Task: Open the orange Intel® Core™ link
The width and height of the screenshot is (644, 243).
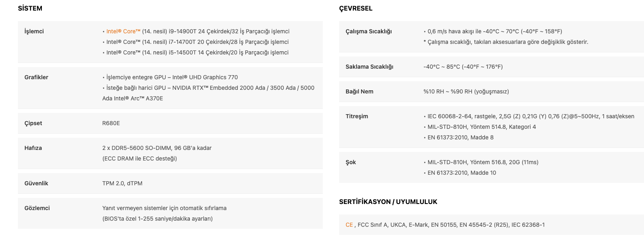Action: point(123,31)
